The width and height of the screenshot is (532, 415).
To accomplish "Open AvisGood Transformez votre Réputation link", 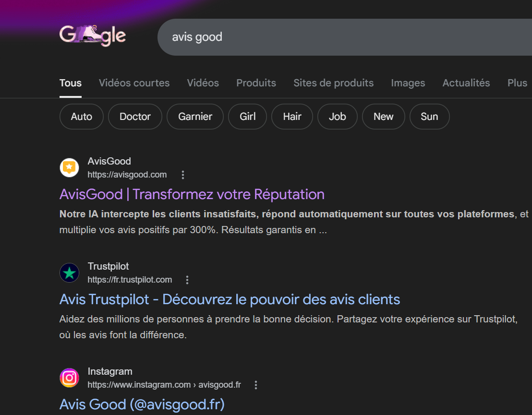I will tap(192, 194).
